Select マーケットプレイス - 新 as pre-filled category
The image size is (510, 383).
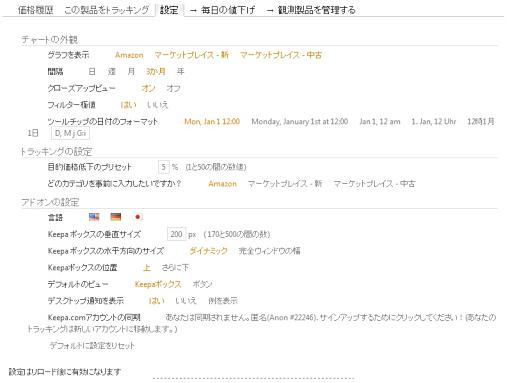tap(285, 184)
